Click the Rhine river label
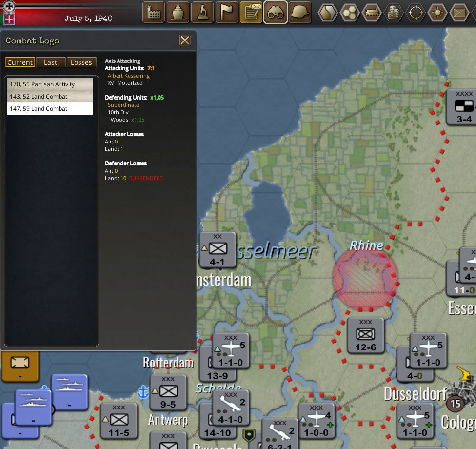 (366, 245)
